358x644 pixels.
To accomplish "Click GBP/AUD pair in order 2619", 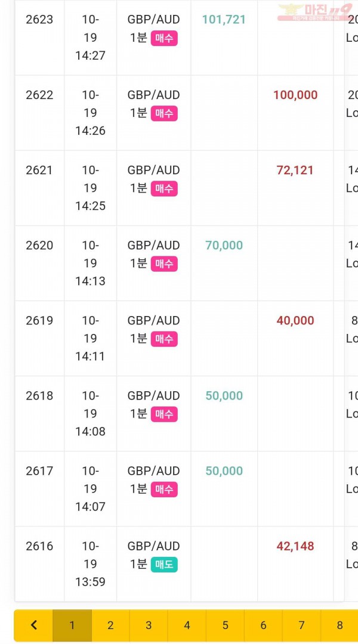I will pyautogui.click(x=154, y=320).
